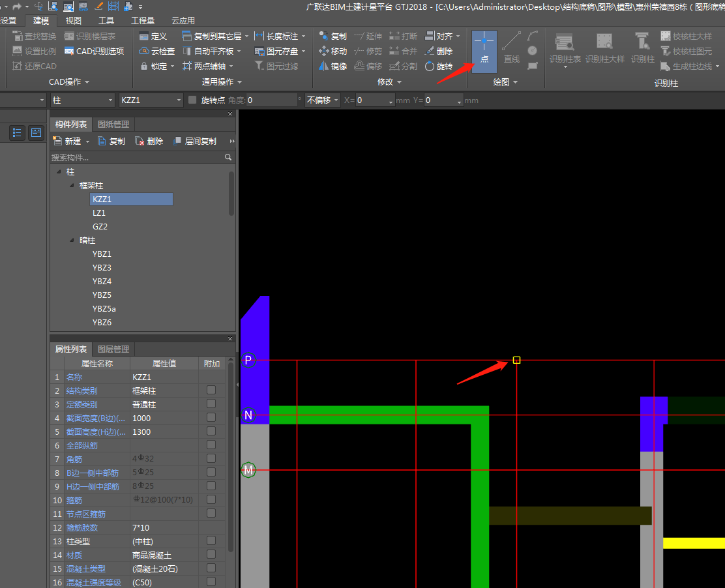The height and width of the screenshot is (588, 725).
Task: Click the 镜像 (mirror) tool
Action: [333, 66]
